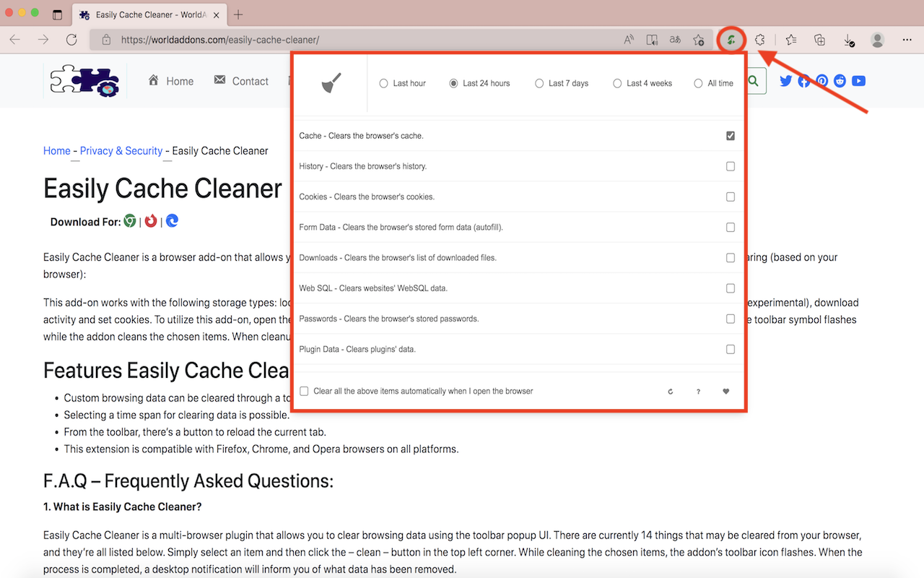Viewport: 924px width, 578px height.
Task: Check the Web SQL checkbox
Action: coord(731,288)
